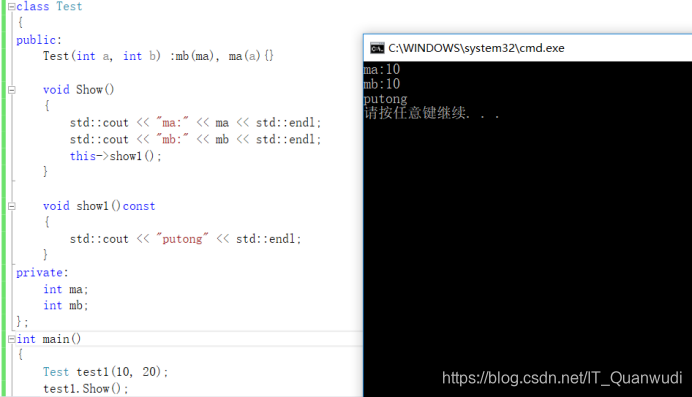Collapse the class Test code block

[11, 7]
